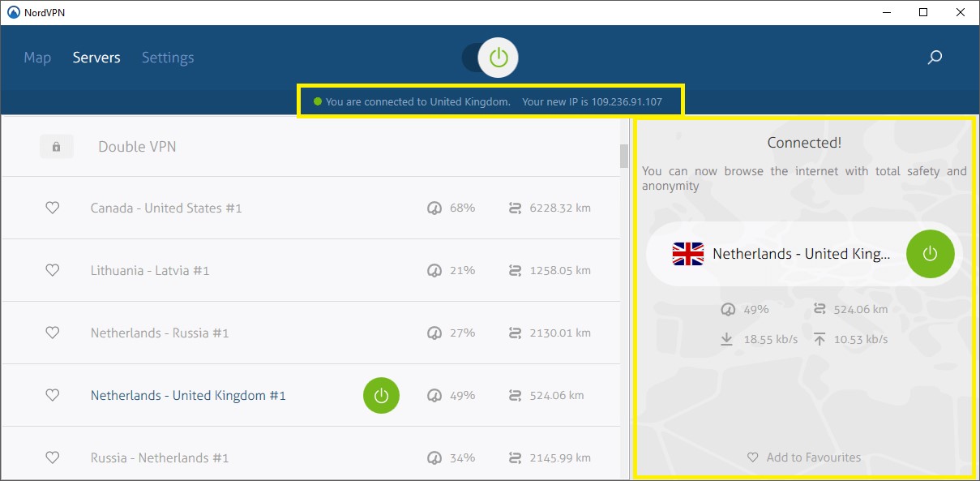Switch to the Servers tab
This screenshot has height=481, width=980.
pos(96,58)
